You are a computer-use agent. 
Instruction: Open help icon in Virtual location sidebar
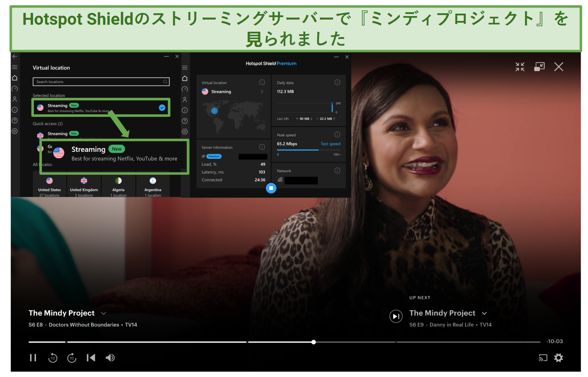pos(15,121)
